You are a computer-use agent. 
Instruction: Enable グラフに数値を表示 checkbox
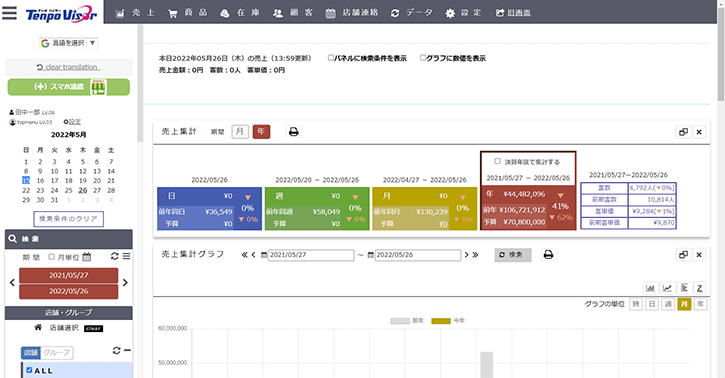click(423, 58)
